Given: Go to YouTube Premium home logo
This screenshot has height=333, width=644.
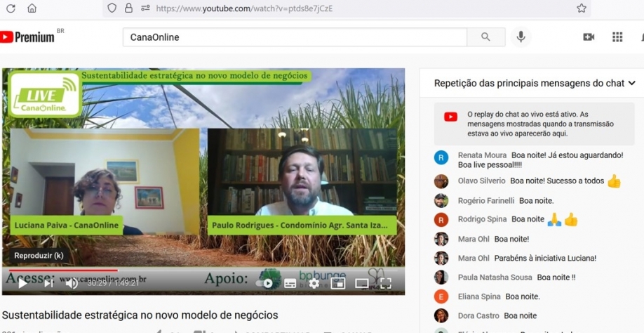Looking at the screenshot, I should (28, 37).
